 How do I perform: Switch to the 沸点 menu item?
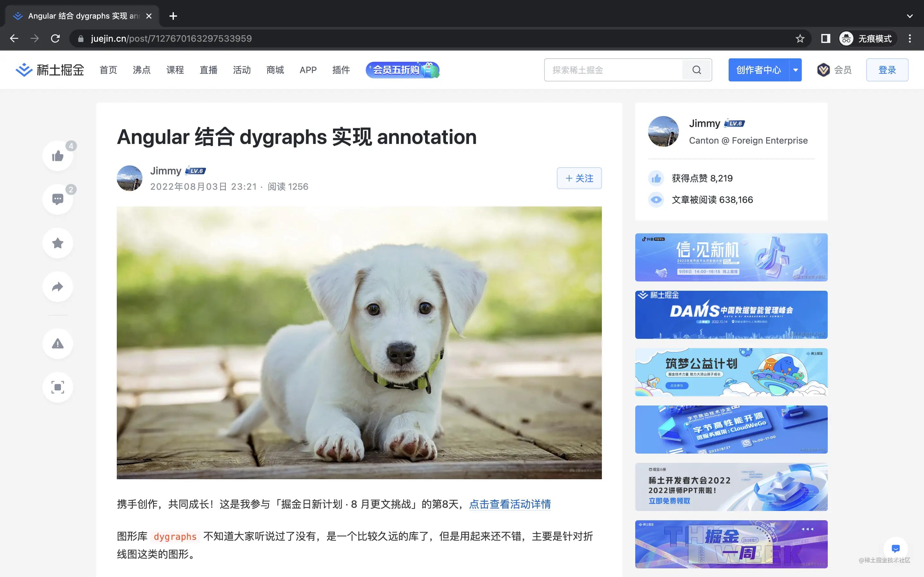click(141, 70)
